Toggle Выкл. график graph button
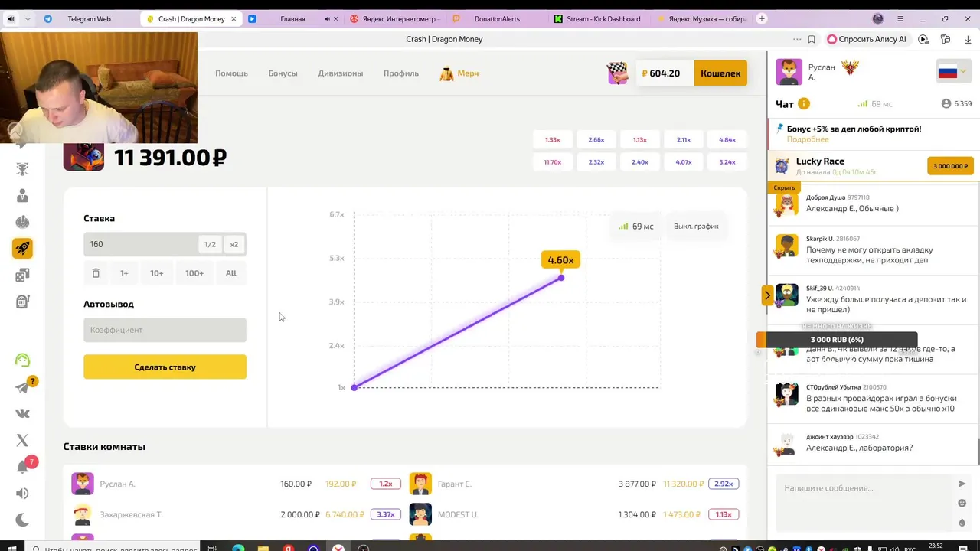The image size is (980, 551). click(696, 227)
